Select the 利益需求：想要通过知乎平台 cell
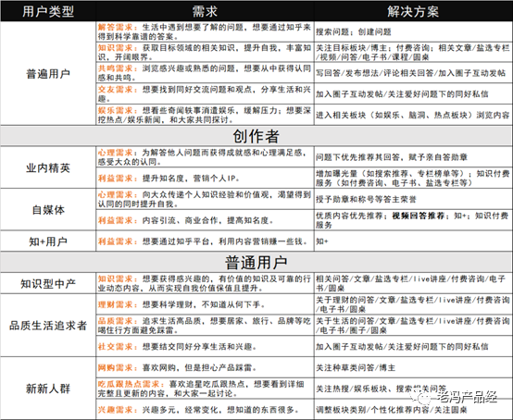 pos(205,241)
